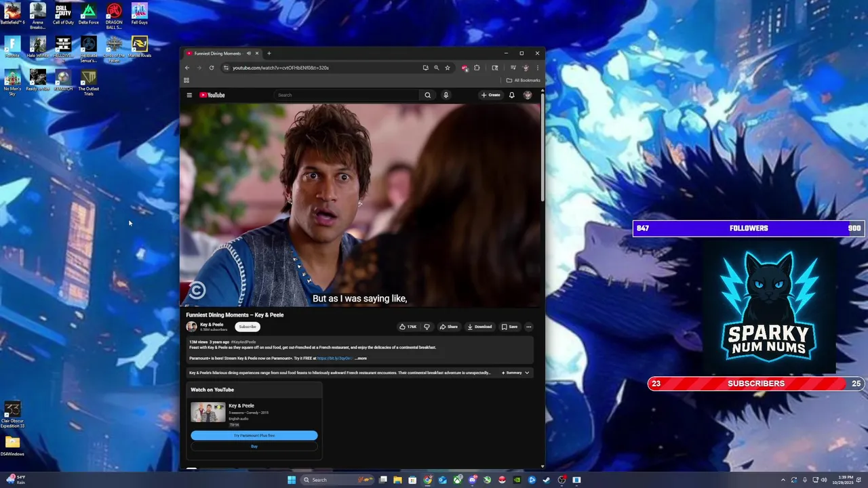Open the YouTube hamburger guide menu
The image size is (868, 488).
click(189, 95)
